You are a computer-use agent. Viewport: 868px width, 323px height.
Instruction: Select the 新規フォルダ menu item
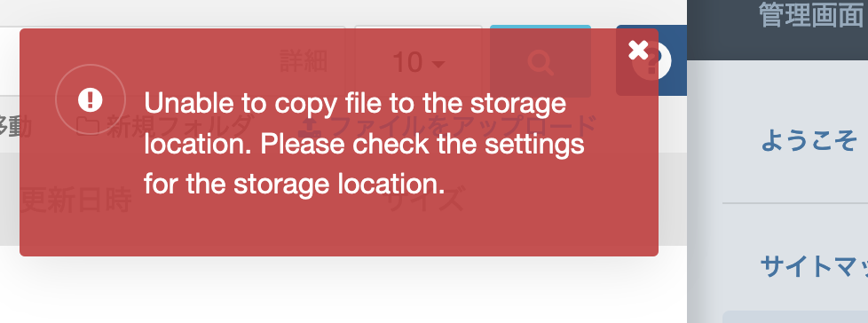(x=166, y=127)
